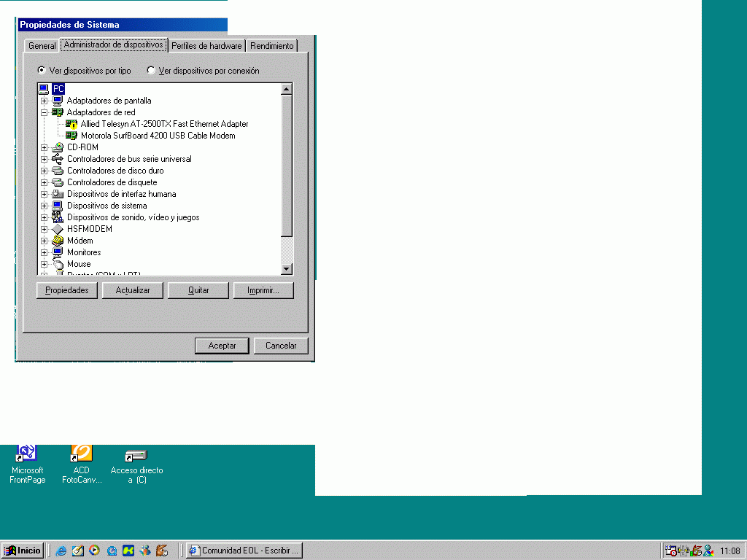The width and height of the screenshot is (747, 560).
Task: Select 'Allied Telesyn AT-2500TX Fast Ethernet Adapter' text
Action: pyautogui.click(x=164, y=124)
